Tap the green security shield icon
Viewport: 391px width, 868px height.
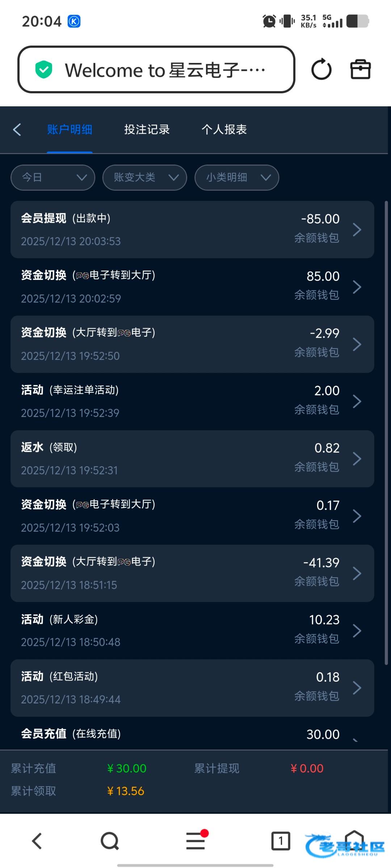point(44,70)
